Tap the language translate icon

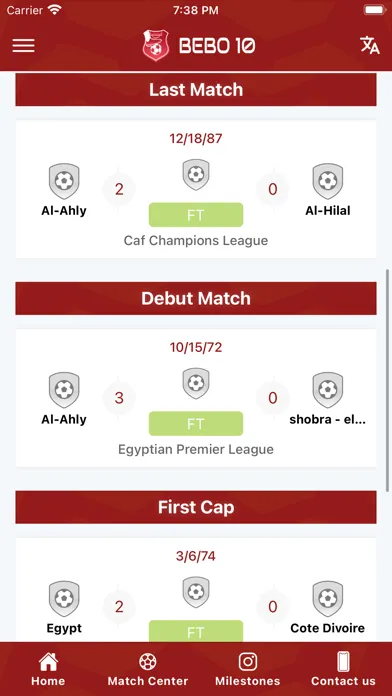tap(369, 45)
